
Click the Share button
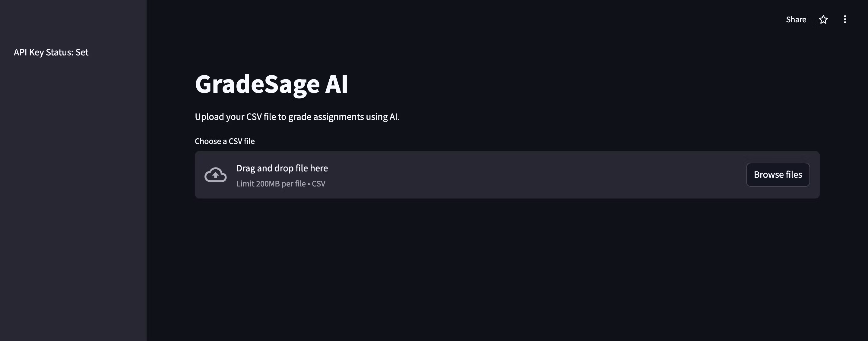point(796,20)
